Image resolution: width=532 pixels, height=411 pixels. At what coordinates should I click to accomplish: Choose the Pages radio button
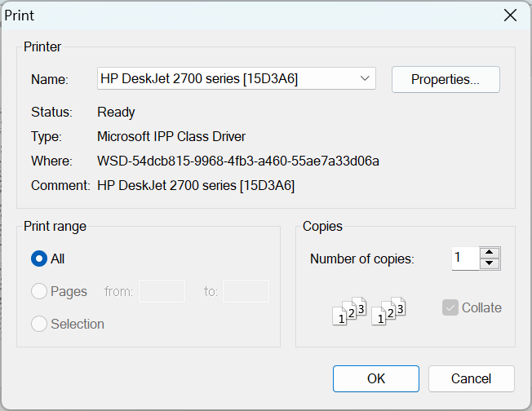39,291
